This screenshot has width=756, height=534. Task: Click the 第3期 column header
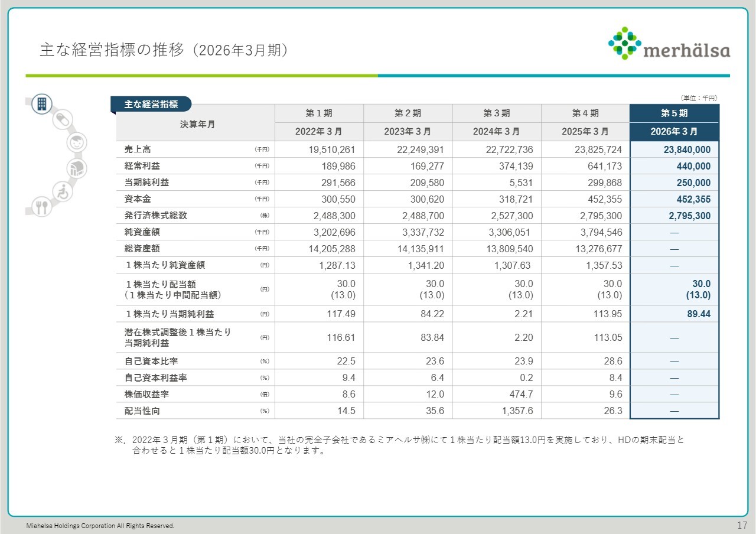[497, 113]
